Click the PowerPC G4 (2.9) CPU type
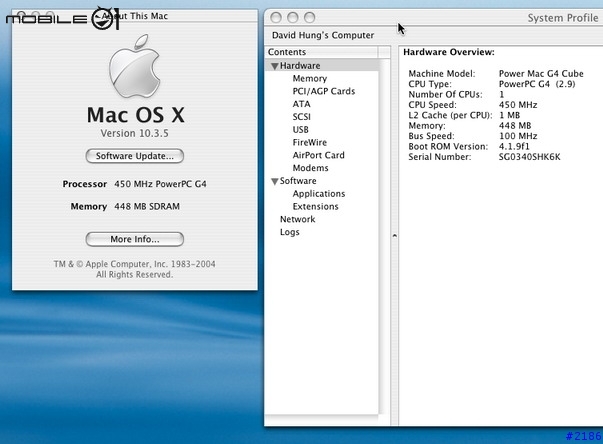The image size is (603, 444). pyautogui.click(x=537, y=84)
